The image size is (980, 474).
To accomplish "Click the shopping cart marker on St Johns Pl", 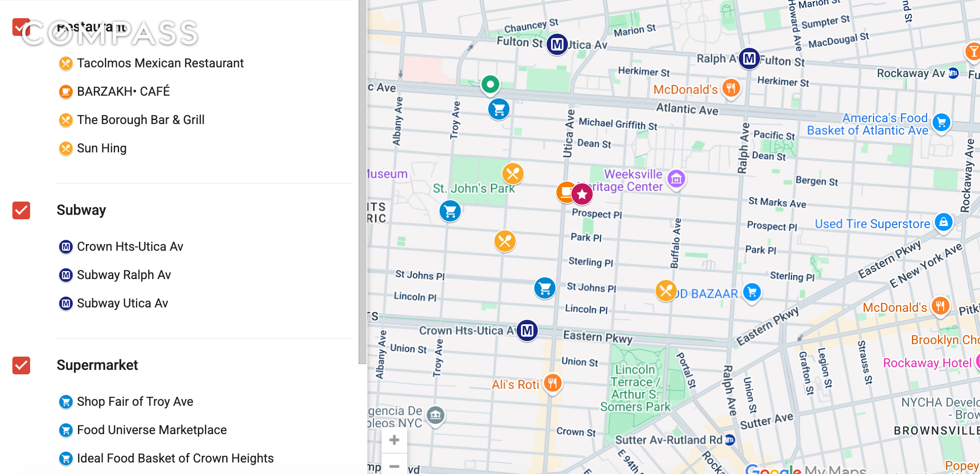I will pyautogui.click(x=544, y=288).
